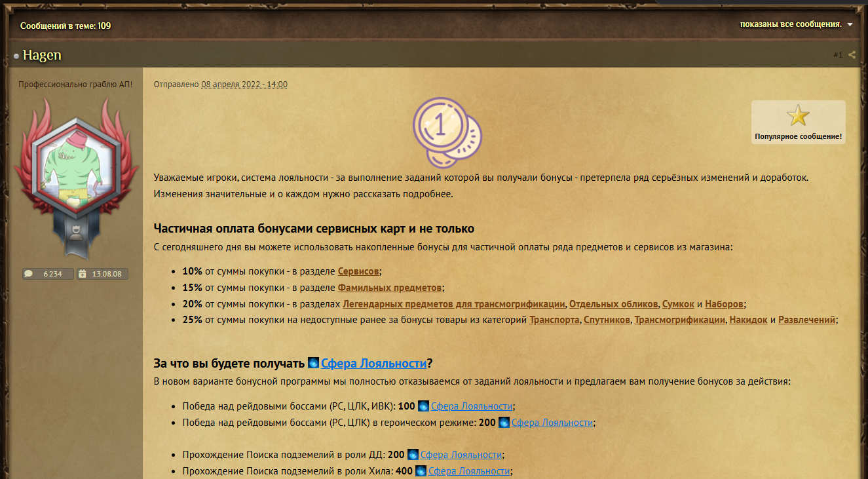Open the Фамильных предметов link

tap(390, 288)
